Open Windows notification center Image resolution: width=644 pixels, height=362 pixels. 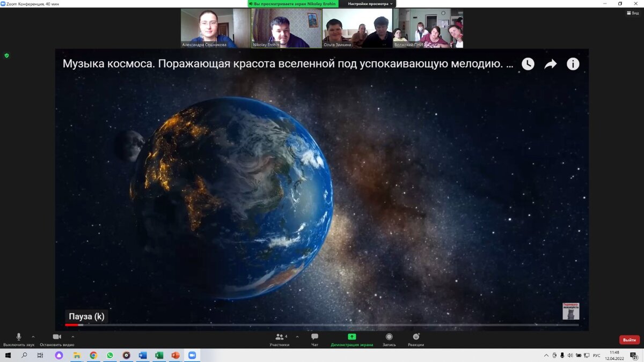pos(633,355)
